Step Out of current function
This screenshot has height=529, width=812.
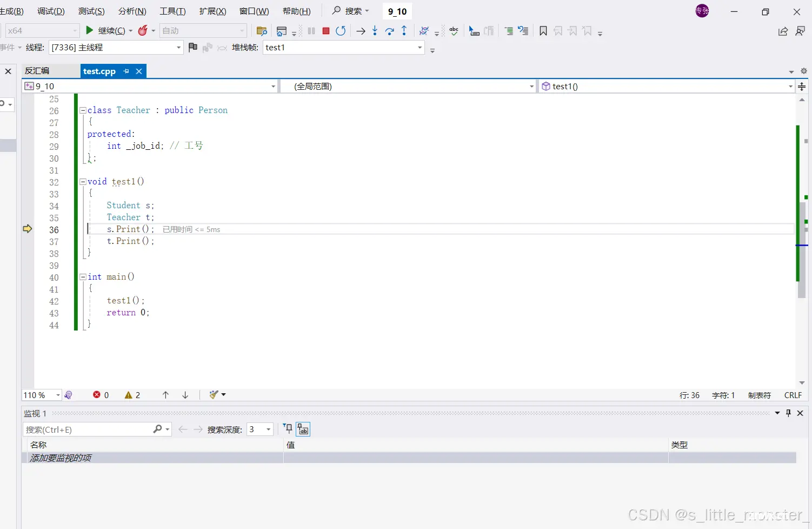[x=404, y=31]
